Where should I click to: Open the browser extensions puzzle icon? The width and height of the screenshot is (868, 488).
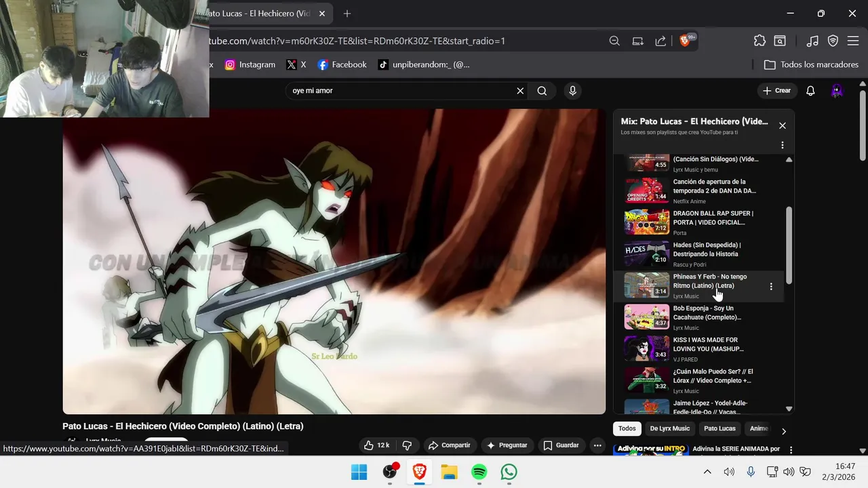pyautogui.click(x=759, y=41)
